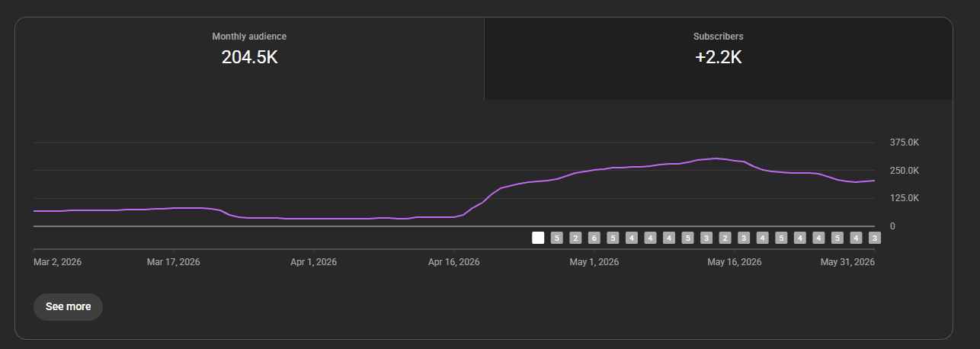Open the Subscribers +2.2K tab
The image size is (980, 349).
click(x=719, y=59)
